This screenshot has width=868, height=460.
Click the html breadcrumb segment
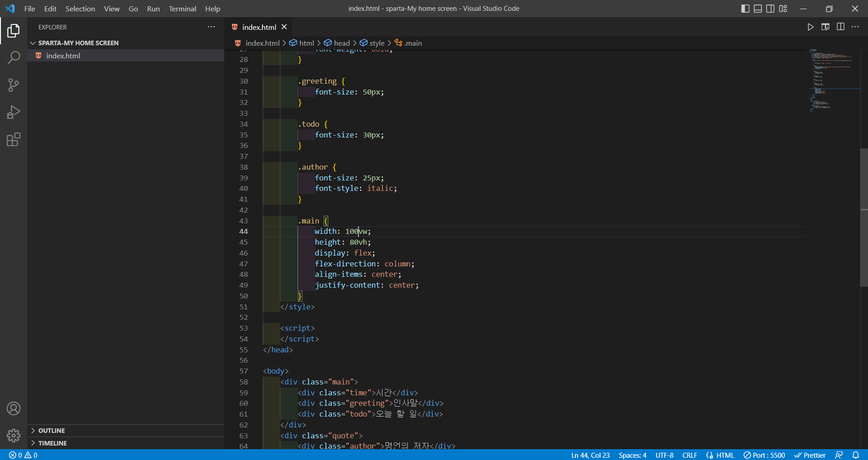(x=307, y=43)
